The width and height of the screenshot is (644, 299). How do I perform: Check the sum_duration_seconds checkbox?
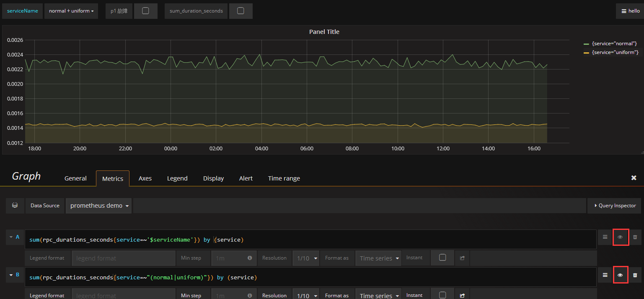(x=241, y=11)
